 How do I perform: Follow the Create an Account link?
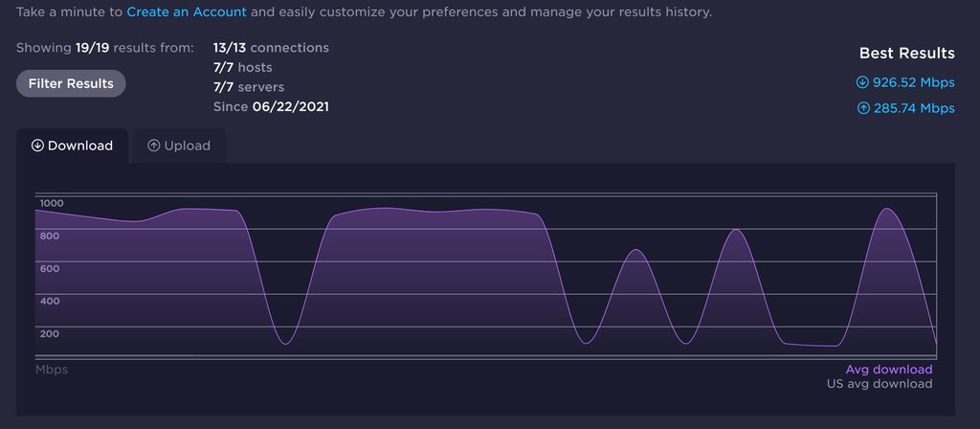click(187, 12)
